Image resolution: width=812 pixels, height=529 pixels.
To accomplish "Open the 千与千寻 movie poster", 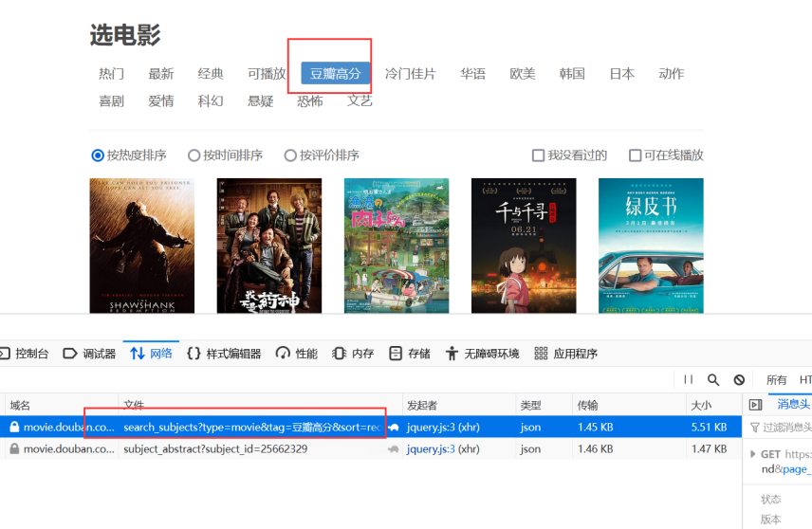I will pyautogui.click(x=524, y=246).
